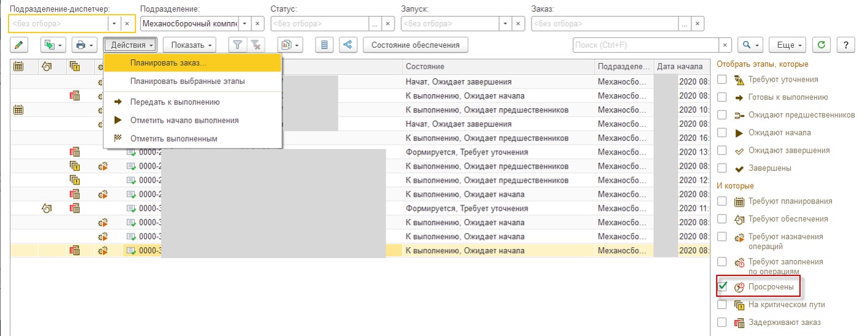Clear the Статус filter

pos(387,23)
